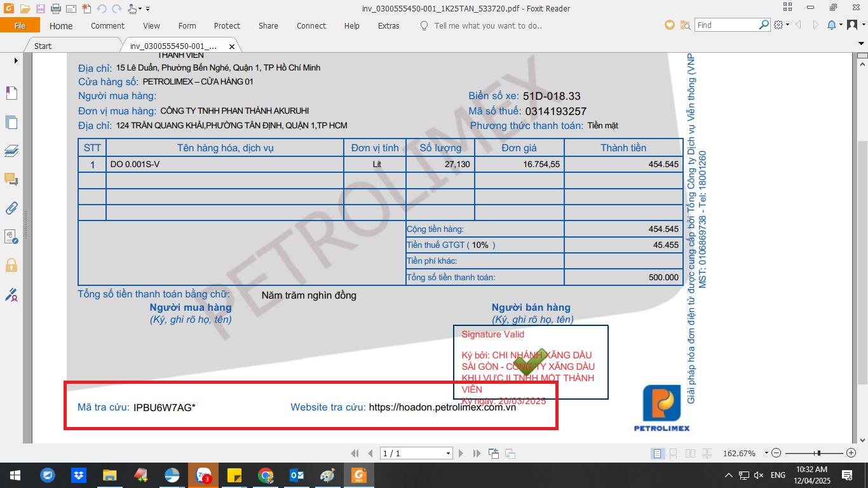Undo the last action
Screen dimensions: 868x488
[102, 9]
